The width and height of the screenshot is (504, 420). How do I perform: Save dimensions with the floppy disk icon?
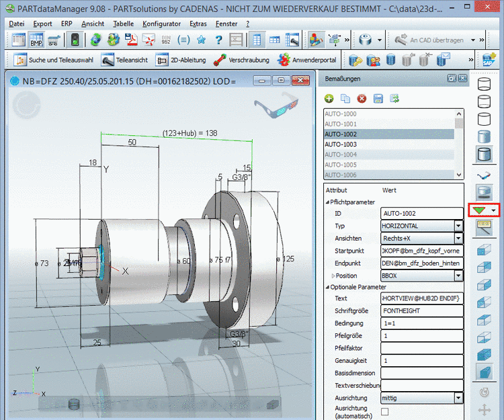(x=378, y=99)
